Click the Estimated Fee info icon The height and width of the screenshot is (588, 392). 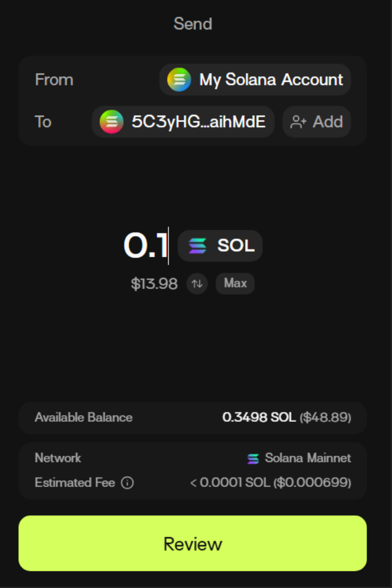pos(127,483)
